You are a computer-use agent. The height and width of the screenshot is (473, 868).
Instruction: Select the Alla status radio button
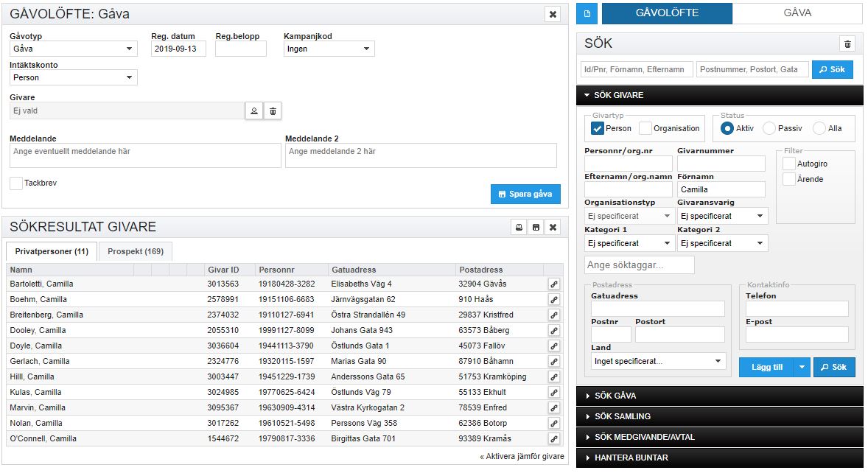coord(819,128)
